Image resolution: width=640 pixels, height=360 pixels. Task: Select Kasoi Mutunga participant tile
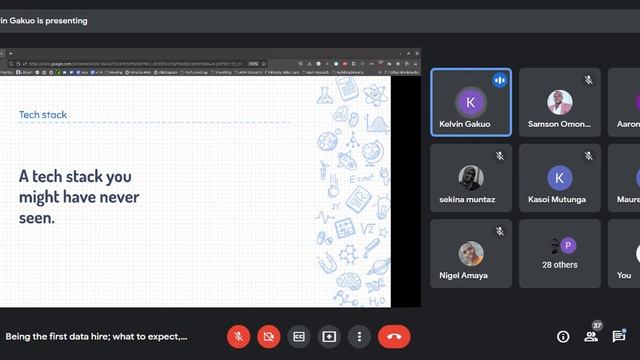[560, 178]
